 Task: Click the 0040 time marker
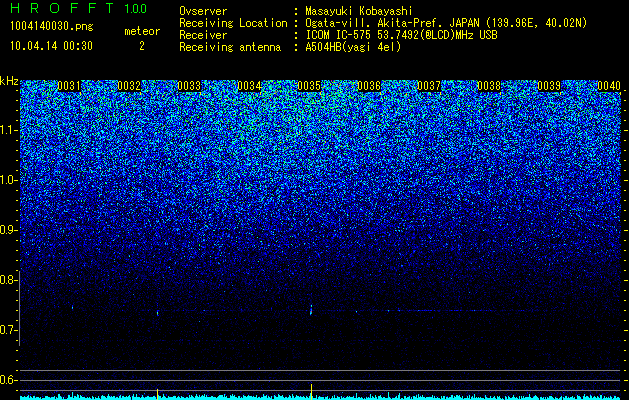(x=609, y=86)
